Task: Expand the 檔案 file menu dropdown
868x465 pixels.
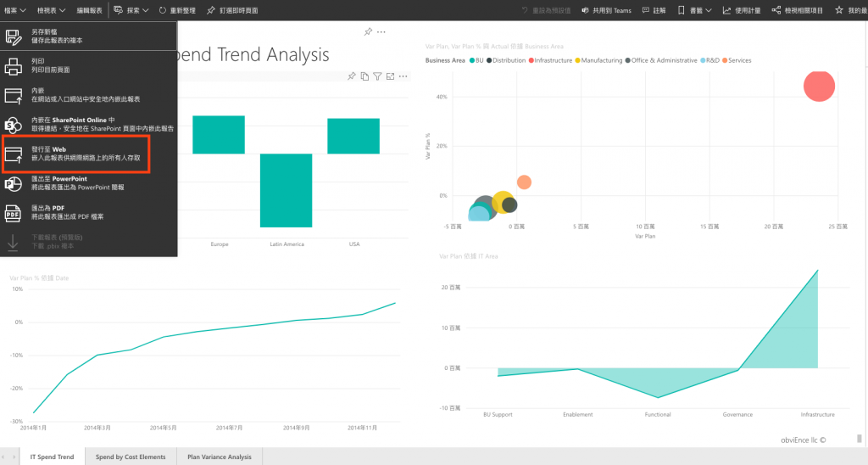Action: pyautogui.click(x=15, y=10)
